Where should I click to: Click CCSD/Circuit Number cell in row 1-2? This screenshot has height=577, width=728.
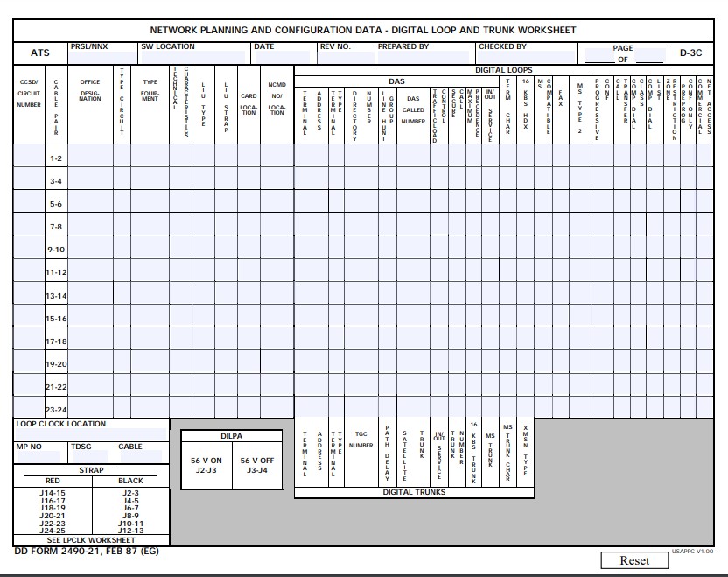[29, 155]
